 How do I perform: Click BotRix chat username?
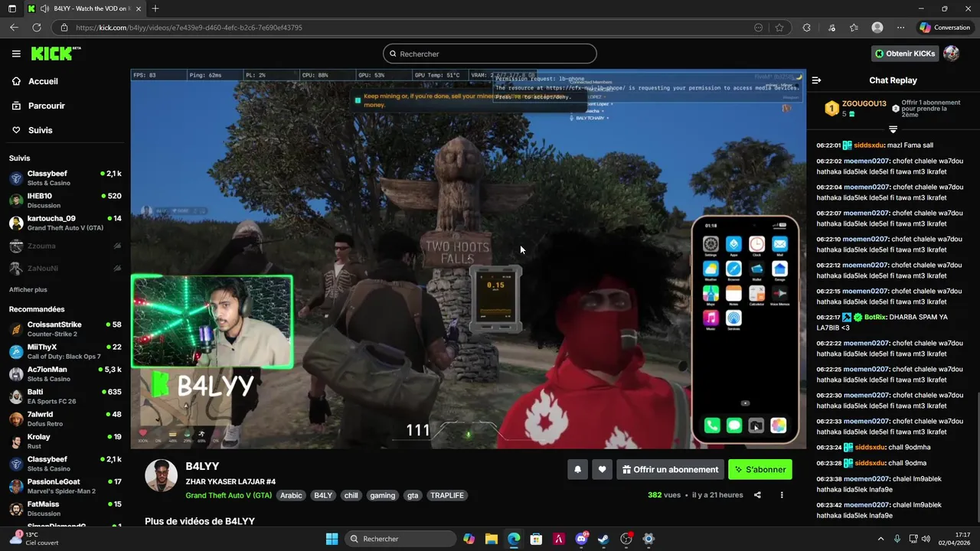pyautogui.click(x=877, y=317)
